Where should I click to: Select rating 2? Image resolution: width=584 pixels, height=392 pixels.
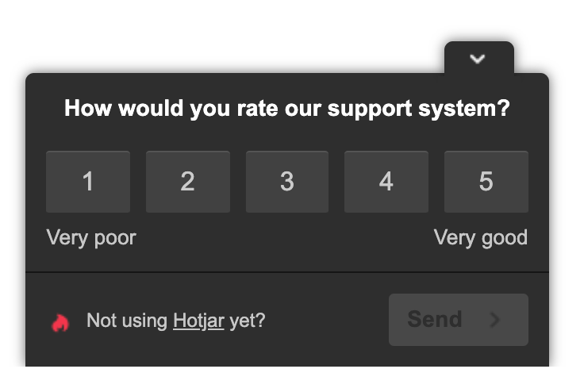pyautogui.click(x=188, y=182)
